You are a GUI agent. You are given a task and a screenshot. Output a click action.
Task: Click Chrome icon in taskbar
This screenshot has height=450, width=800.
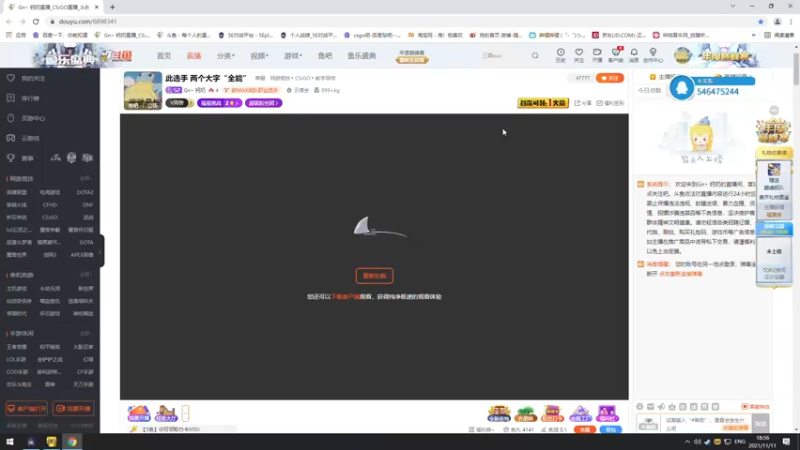click(72, 441)
